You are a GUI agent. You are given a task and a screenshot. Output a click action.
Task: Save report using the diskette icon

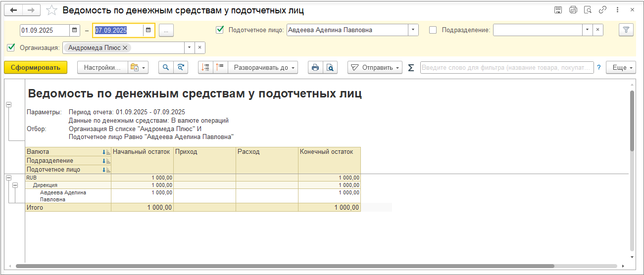click(x=558, y=10)
